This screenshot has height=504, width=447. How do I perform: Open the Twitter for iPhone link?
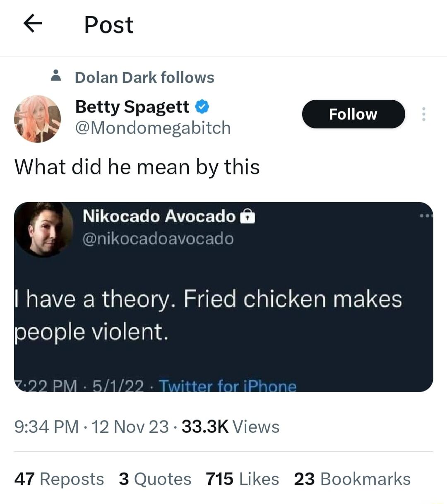coord(228,386)
